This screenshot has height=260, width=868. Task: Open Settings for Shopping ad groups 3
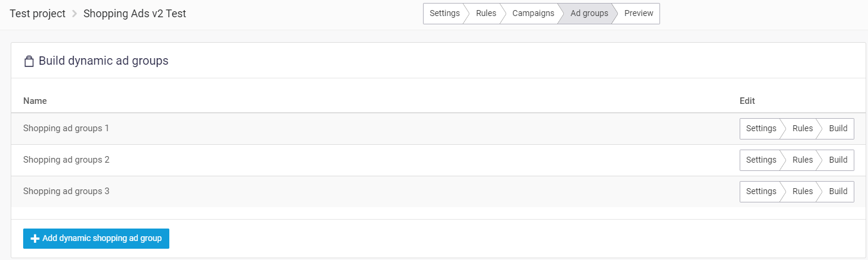[760, 192]
